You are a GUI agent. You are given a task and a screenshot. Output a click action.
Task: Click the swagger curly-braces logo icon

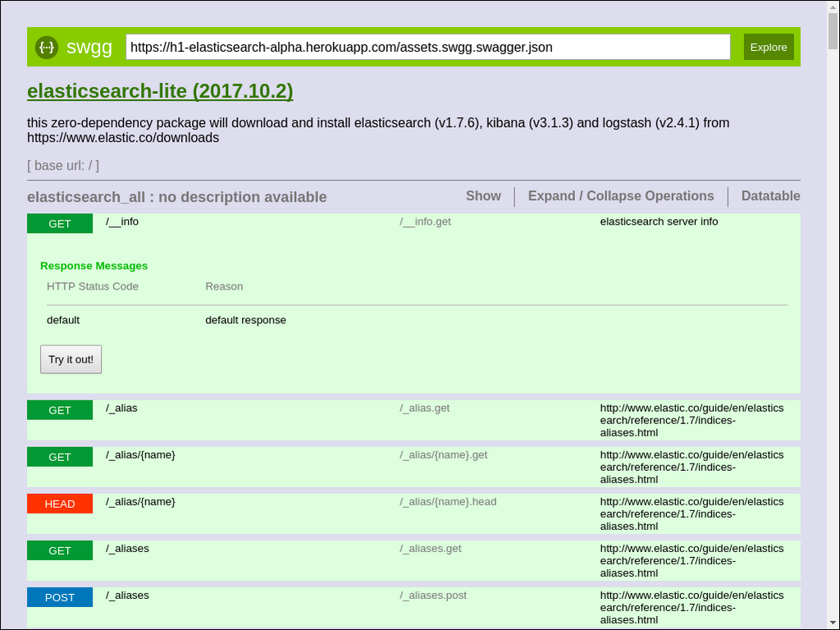click(47, 47)
